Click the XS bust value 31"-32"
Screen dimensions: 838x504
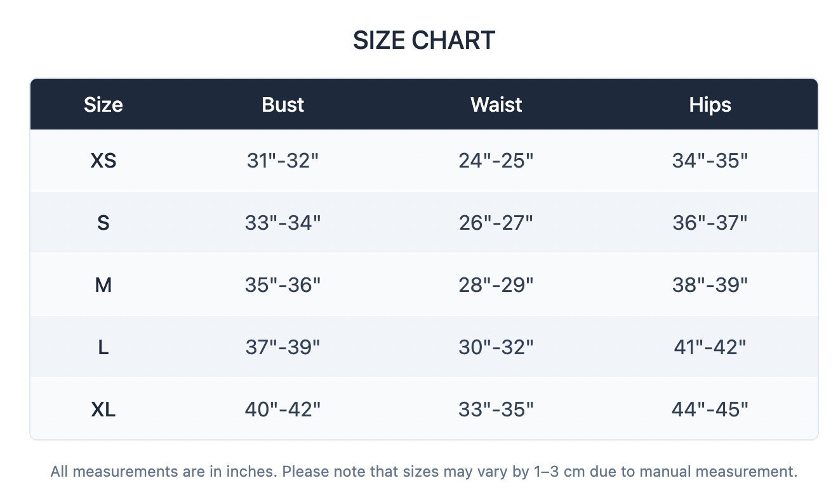283,161
